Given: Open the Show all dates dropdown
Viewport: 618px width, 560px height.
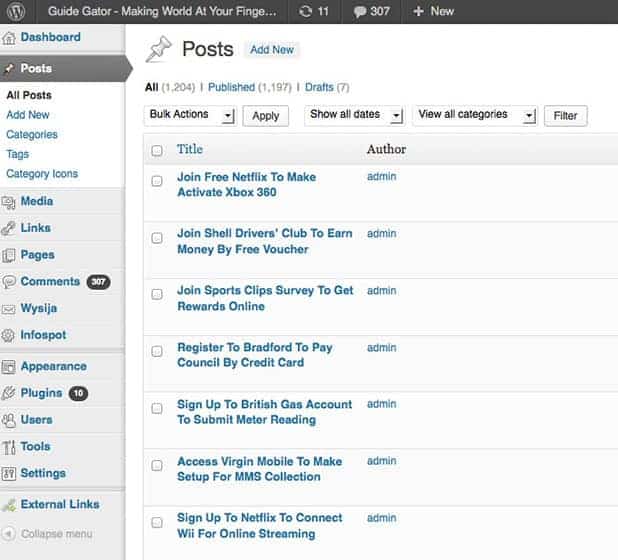Looking at the screenshot, I should [354, 115].
